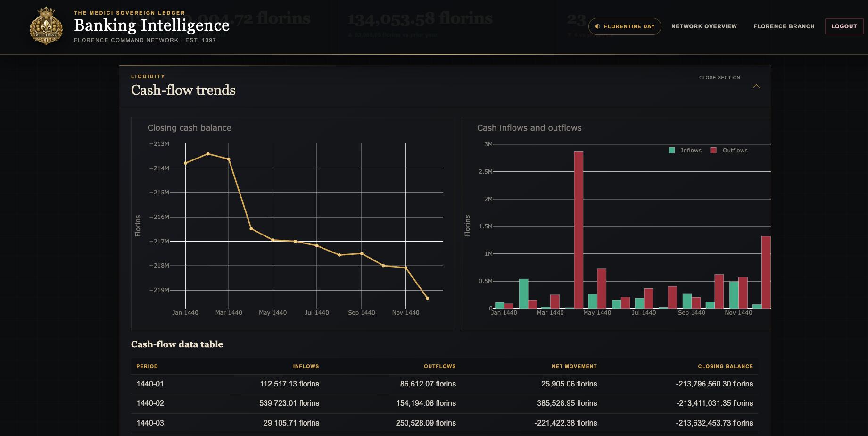Viewport: 868px width, 436px height.
Task: Click the highest point of the closing balance line
Action: pyautogui.click(x=208, y=154)
